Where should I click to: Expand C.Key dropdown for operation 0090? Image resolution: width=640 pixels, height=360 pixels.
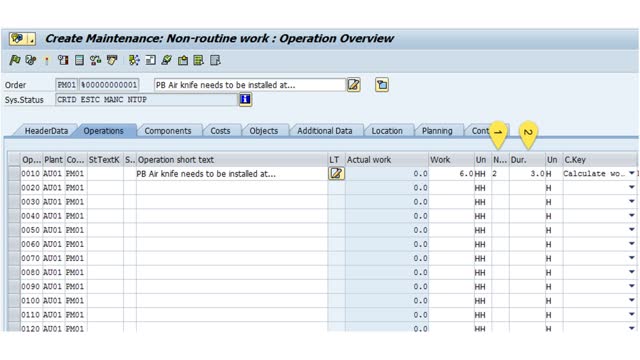[631, 286]
